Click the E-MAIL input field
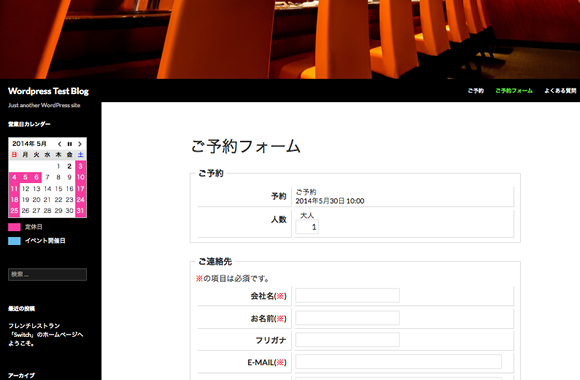Viewport: 580px width, 380px height. coord(398,362)
